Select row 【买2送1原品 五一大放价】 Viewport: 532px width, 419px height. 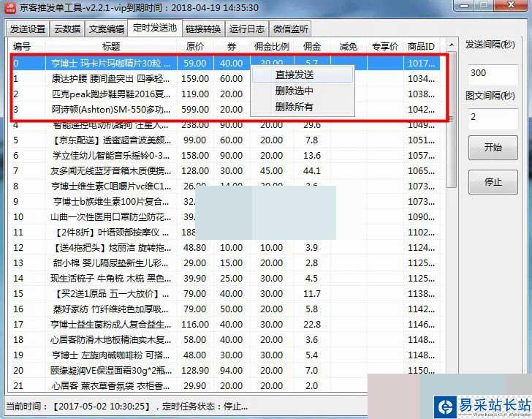pos(226,294)
